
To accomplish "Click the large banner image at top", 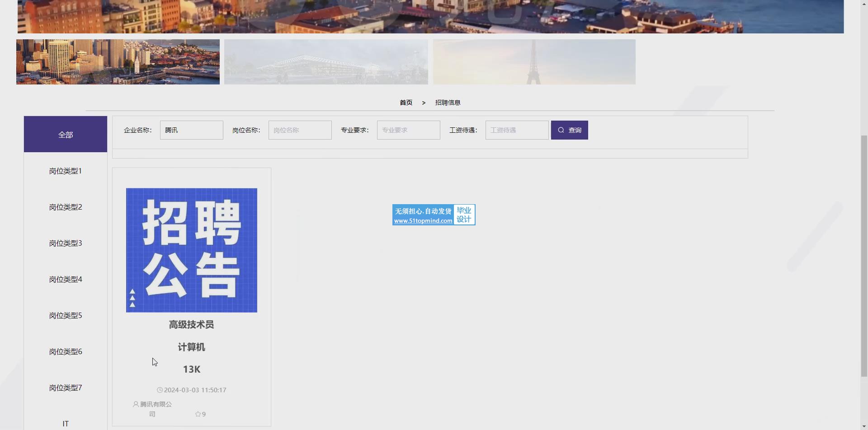I will (x=430, y=16).
